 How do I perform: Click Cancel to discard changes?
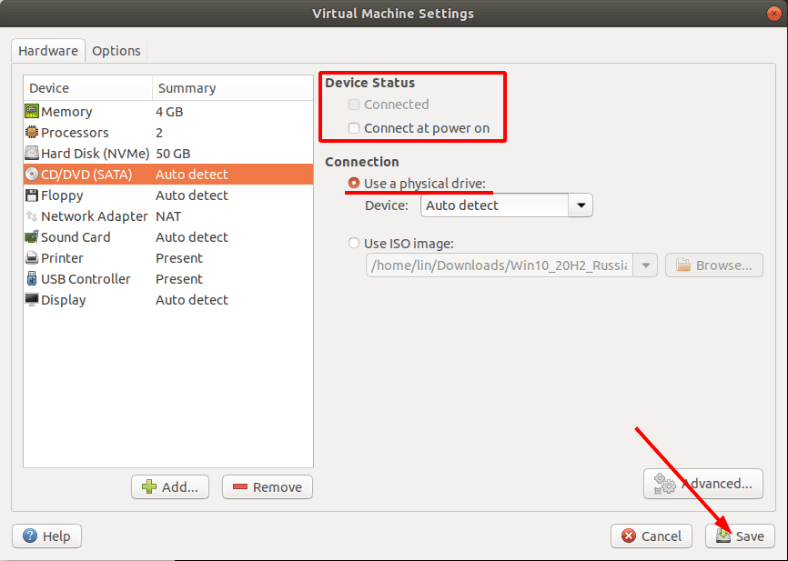coord(651,536)
